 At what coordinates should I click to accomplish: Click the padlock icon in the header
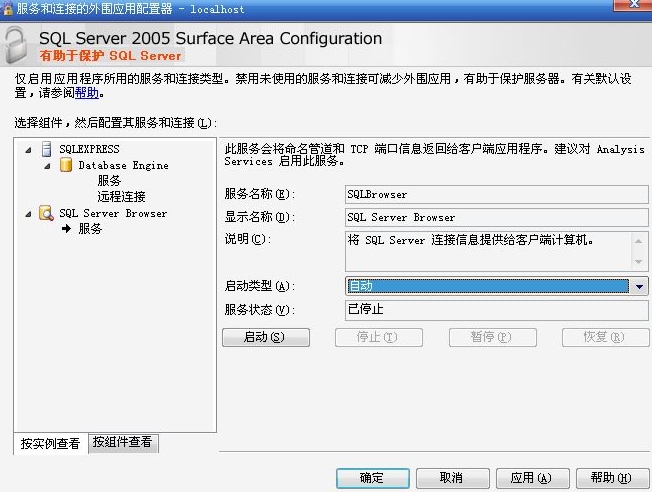[x=17, y=45]
